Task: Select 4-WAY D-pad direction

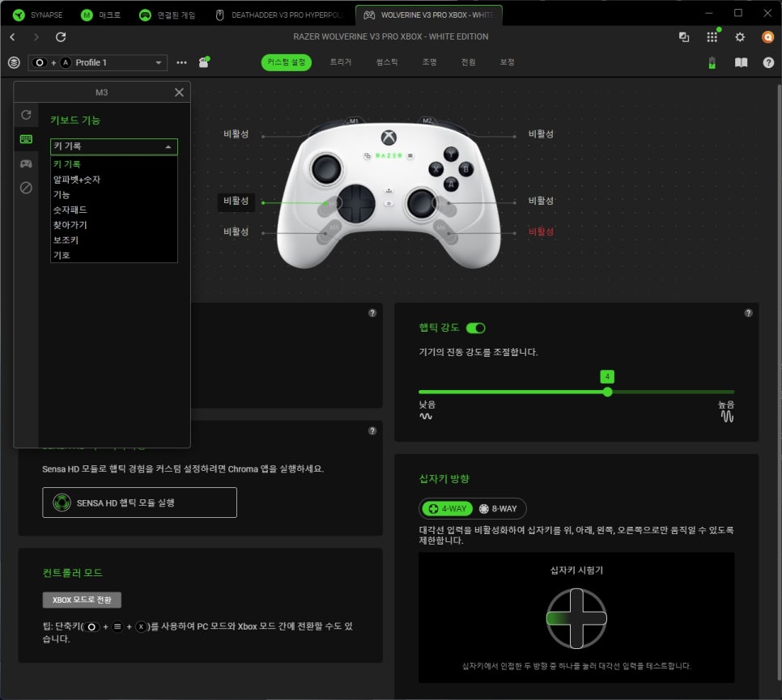Action: [448, 508]
